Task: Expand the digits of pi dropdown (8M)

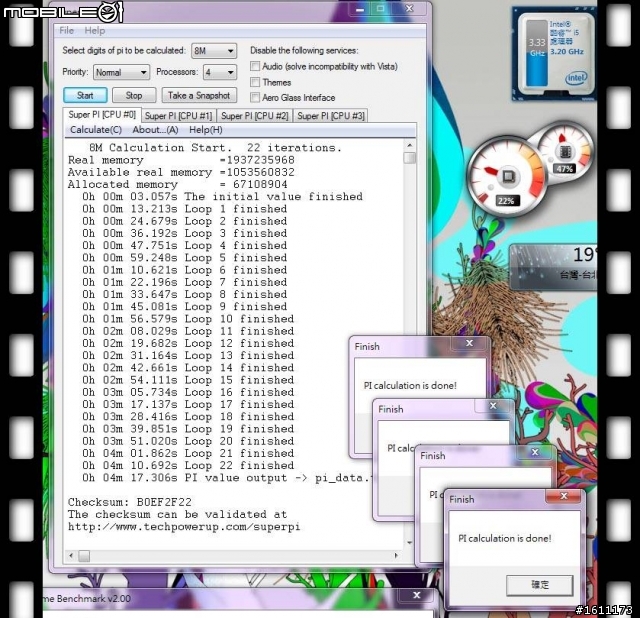Action: (x=214, y=51)
